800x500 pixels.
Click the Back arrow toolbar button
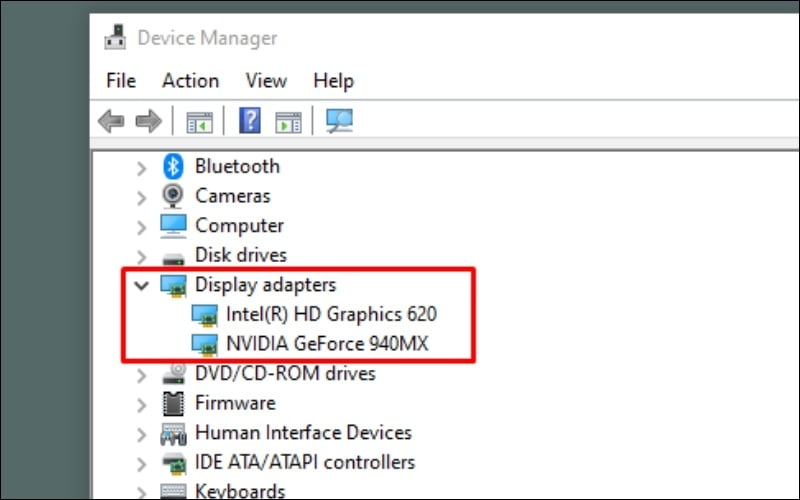(x=111, y=121)
